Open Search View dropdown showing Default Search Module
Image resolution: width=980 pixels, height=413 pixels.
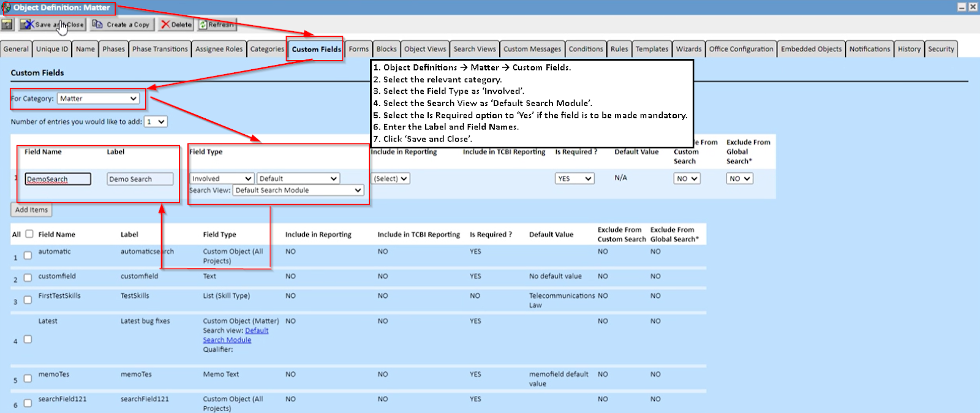(x=298, y=190)
